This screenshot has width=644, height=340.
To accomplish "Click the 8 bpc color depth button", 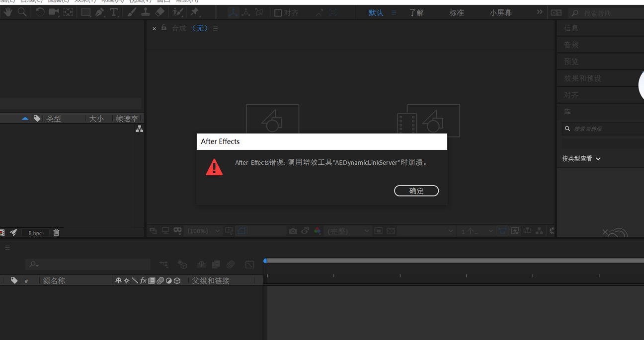I will click(x=35, y=233).
